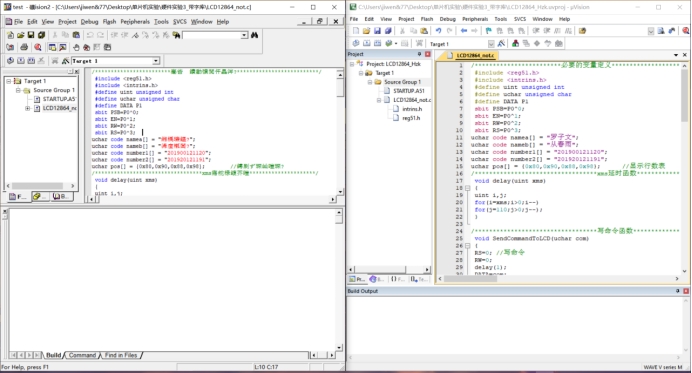Screen dimensions: 692x373
Task: Create new file in left uVision2 window
Action: point(10,35)
